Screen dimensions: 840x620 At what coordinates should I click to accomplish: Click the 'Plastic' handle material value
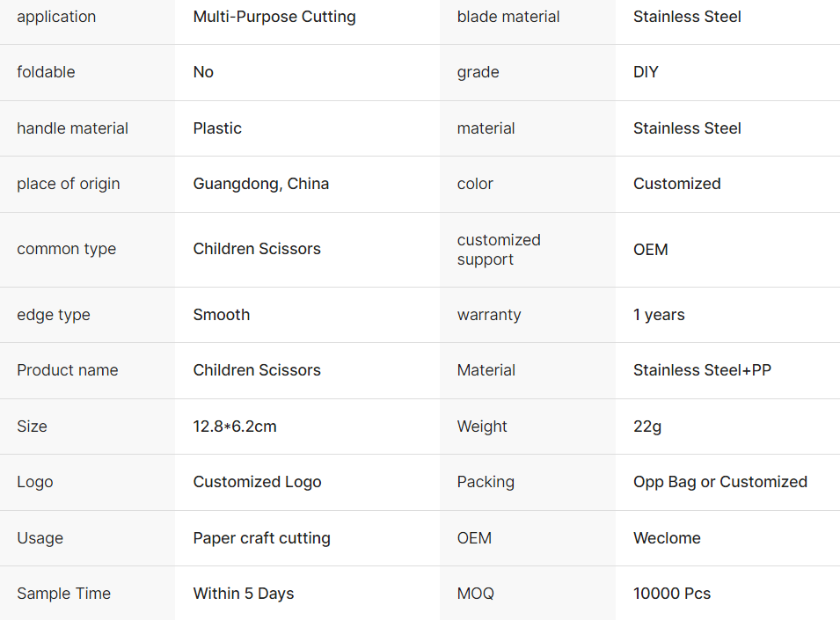217,128
